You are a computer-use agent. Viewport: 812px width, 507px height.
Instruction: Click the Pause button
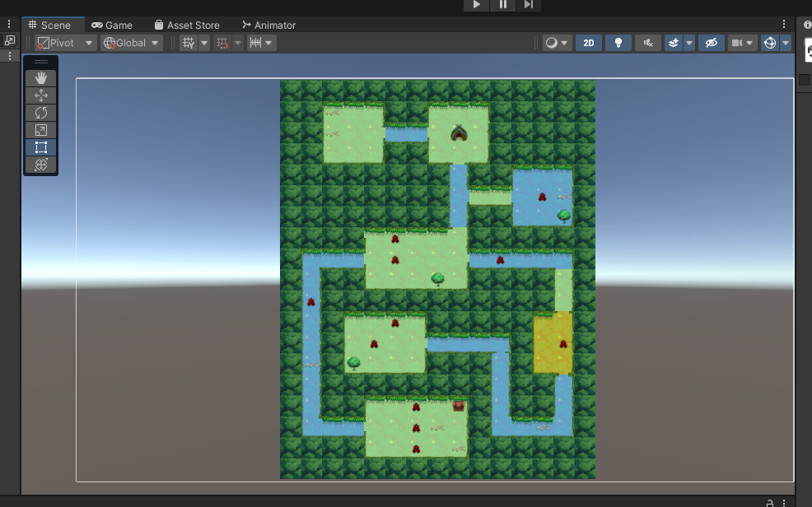[502, 5]
